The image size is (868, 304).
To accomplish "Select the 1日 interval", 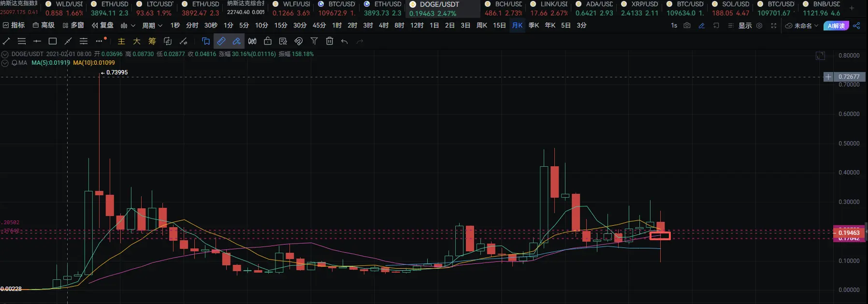I will coord(434,25).
